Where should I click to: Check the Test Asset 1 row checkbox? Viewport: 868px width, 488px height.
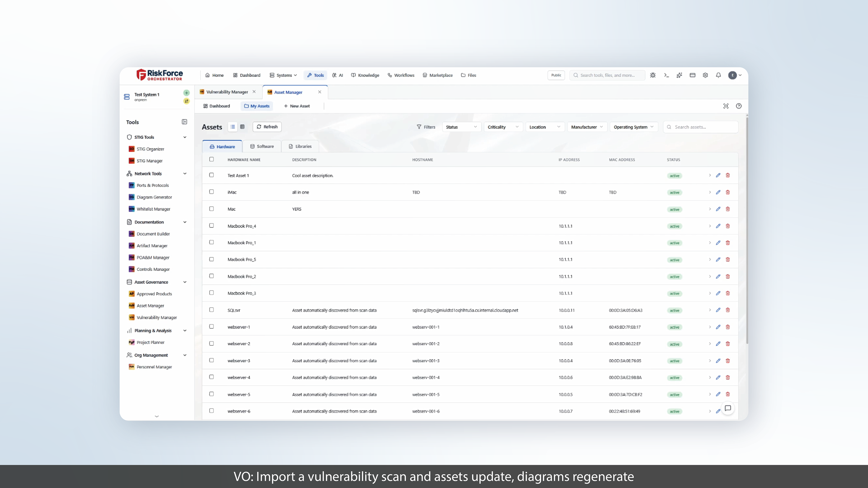click(x=211, y=175)
